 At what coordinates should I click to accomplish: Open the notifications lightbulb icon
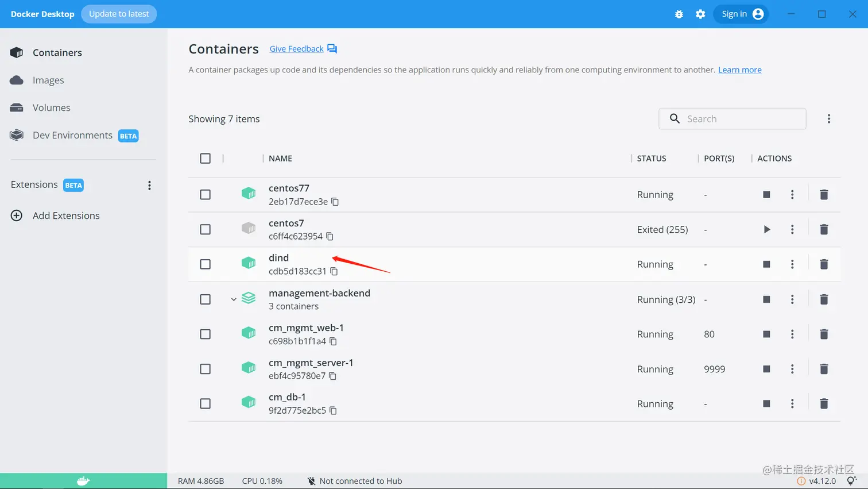(x=852, y=481)
